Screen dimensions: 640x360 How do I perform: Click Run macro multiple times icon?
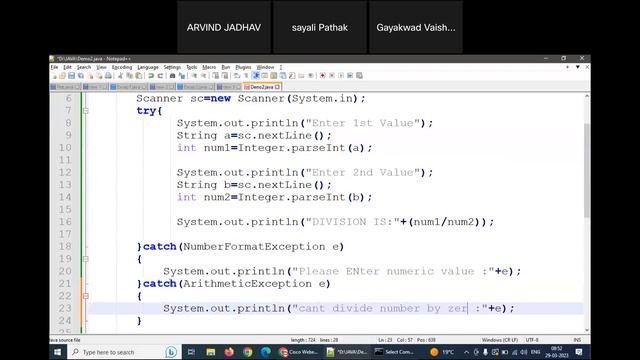[x=350, y=76]
